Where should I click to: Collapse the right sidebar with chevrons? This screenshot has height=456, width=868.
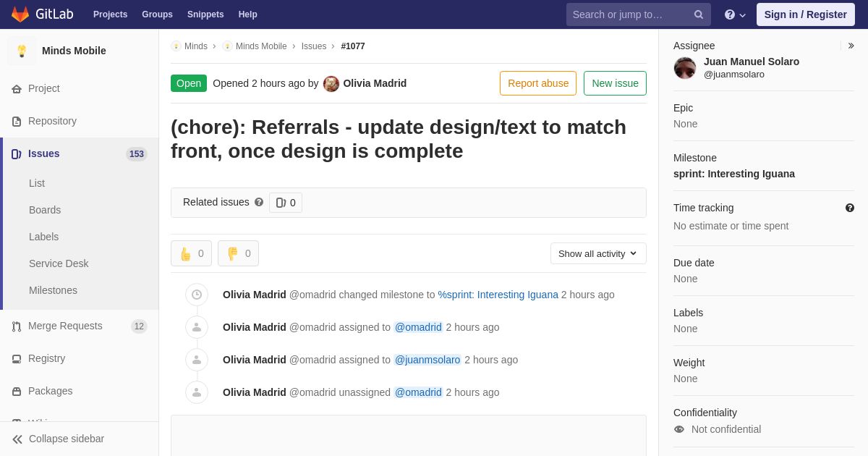tap(851, 46)
